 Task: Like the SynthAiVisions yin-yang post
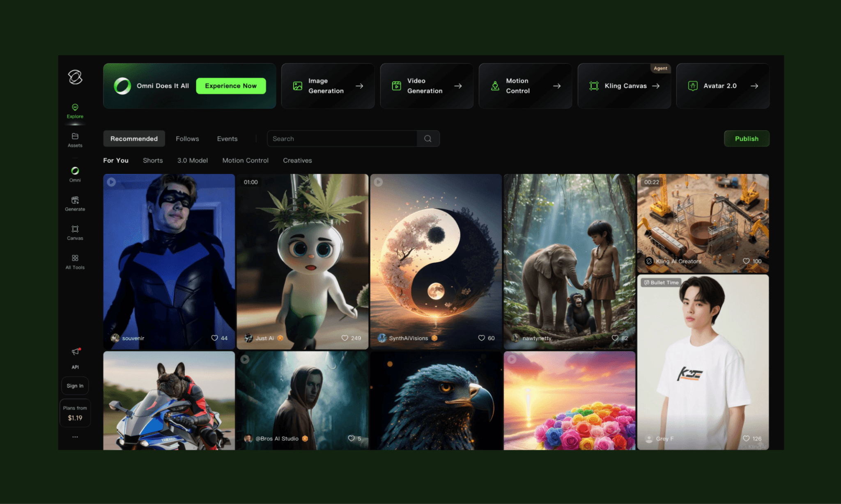coord(481,338)
